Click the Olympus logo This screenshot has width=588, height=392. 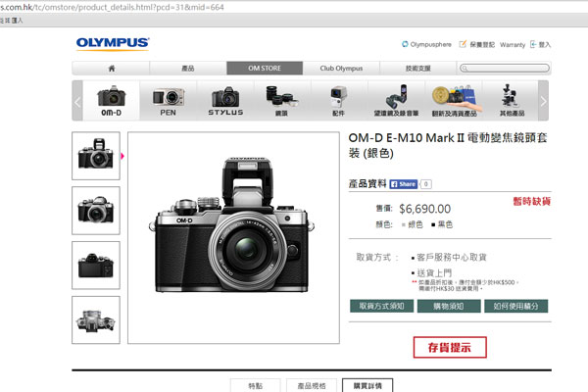point(113,43)
